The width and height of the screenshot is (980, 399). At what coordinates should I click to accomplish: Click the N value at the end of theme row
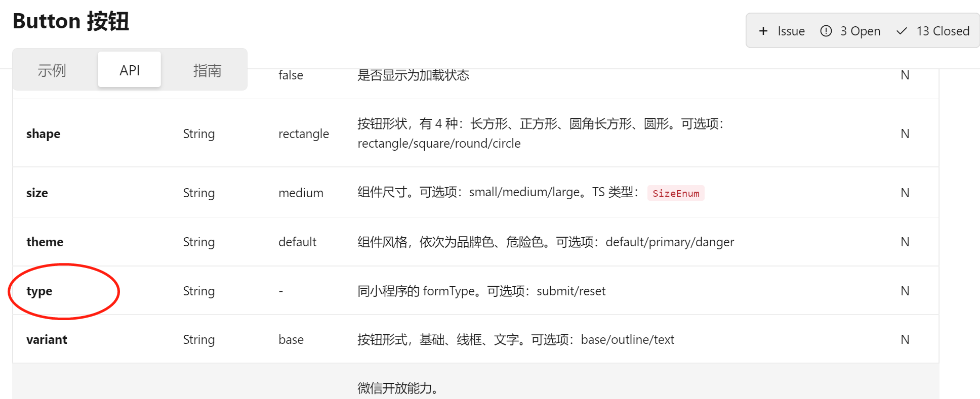(x=905, y=242)
